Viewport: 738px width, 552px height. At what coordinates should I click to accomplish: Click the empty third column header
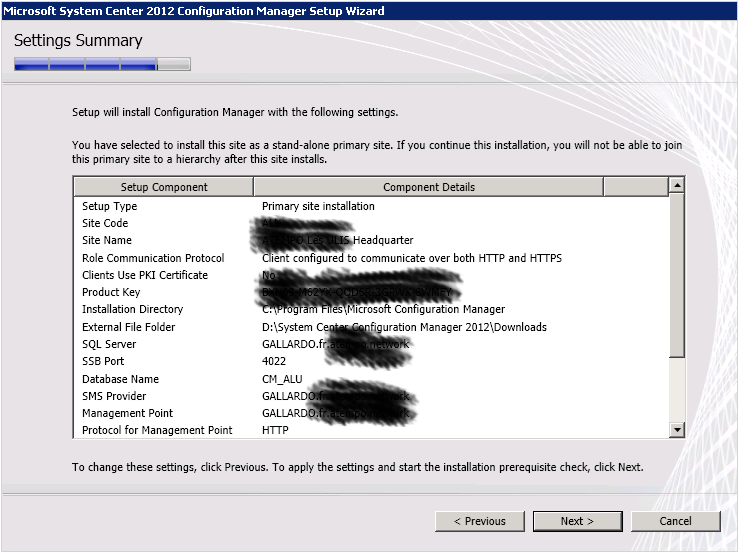tap(636, 187)
